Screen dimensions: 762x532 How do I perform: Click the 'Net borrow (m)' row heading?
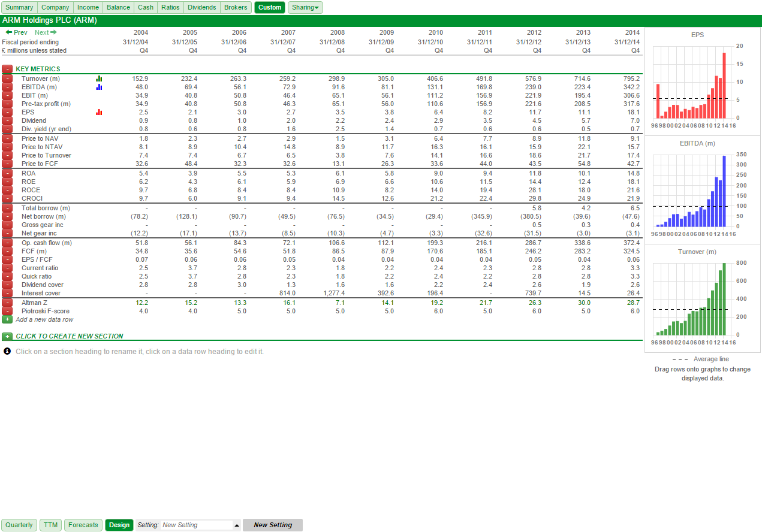[44, 216]
